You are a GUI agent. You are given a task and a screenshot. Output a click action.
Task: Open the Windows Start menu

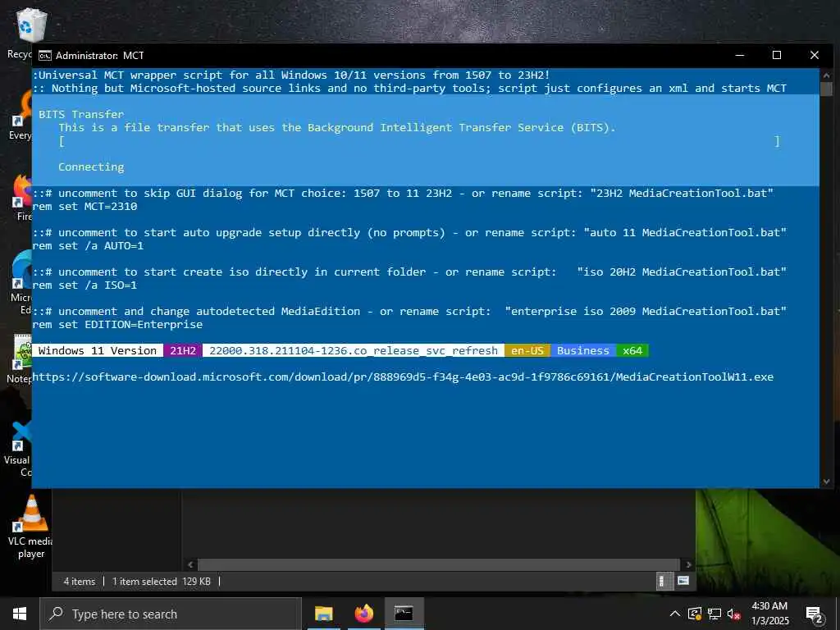[20, 614]
